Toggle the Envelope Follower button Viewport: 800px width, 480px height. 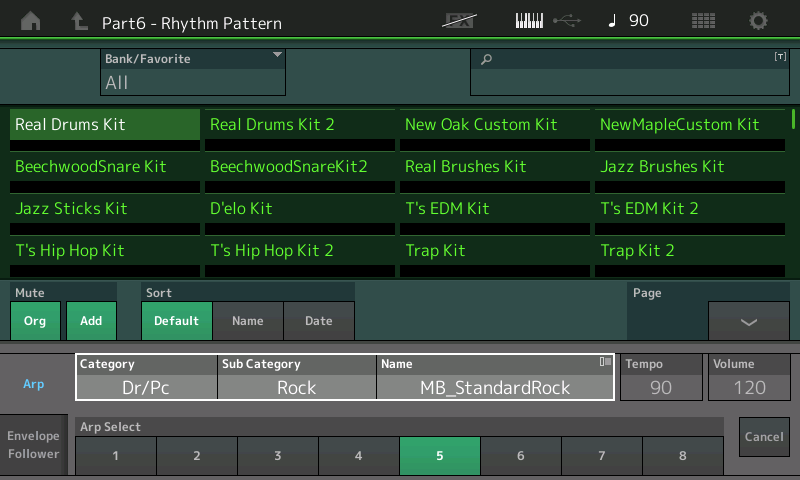pyautogui.click(x=34, y=445)
